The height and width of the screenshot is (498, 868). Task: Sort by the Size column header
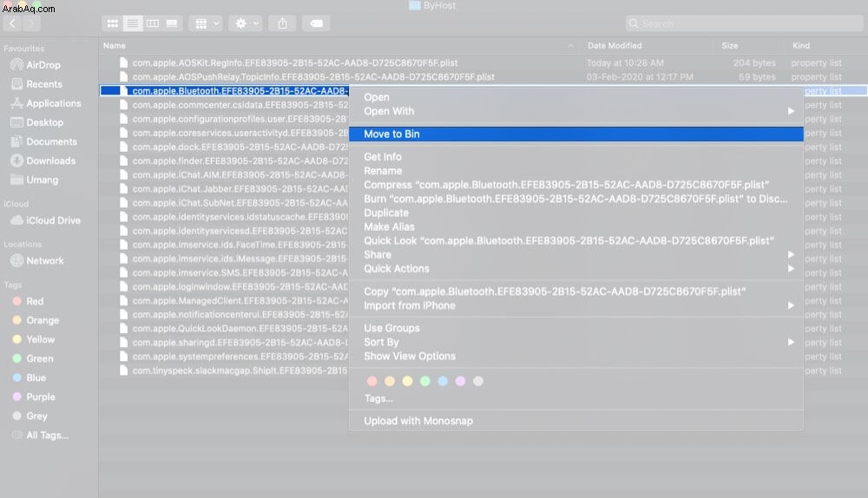(x=730, y=46)
